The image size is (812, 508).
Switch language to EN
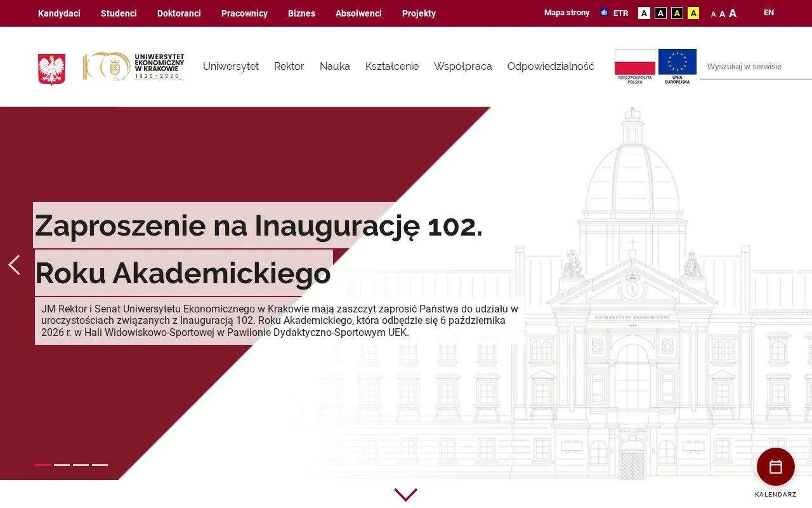769,13
